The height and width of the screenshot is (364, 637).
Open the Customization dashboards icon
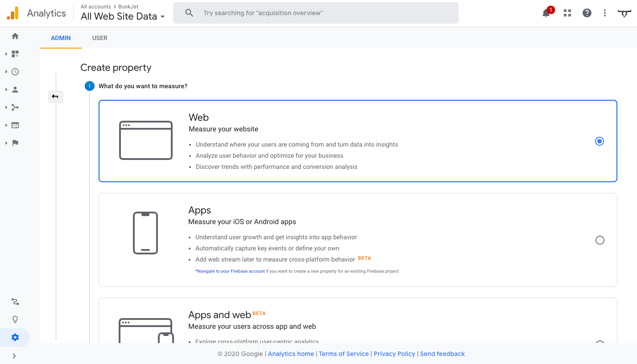tap(15, 54)
